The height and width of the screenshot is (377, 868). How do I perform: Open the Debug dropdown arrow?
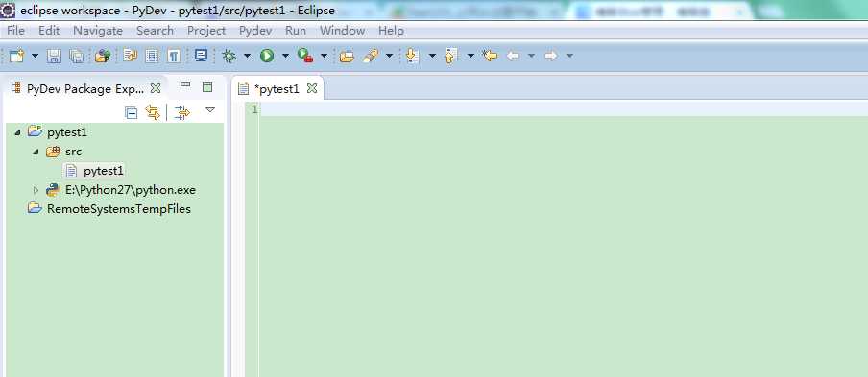[247, 56]
